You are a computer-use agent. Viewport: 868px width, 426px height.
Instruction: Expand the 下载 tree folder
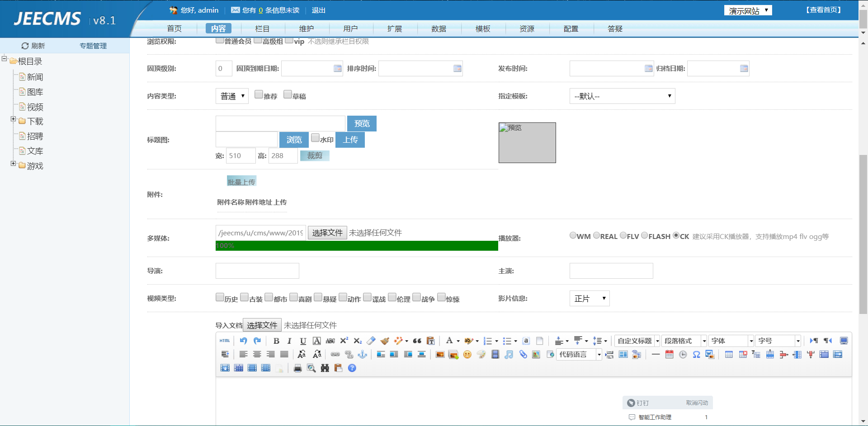point(14,119)
